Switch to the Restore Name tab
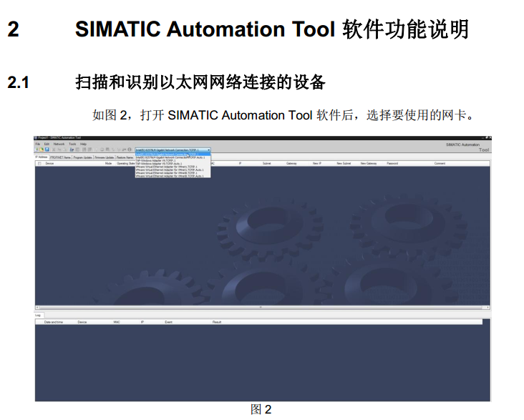Image resolution: width=524 pixels, height=420 pixels. [x=125, y=157]
